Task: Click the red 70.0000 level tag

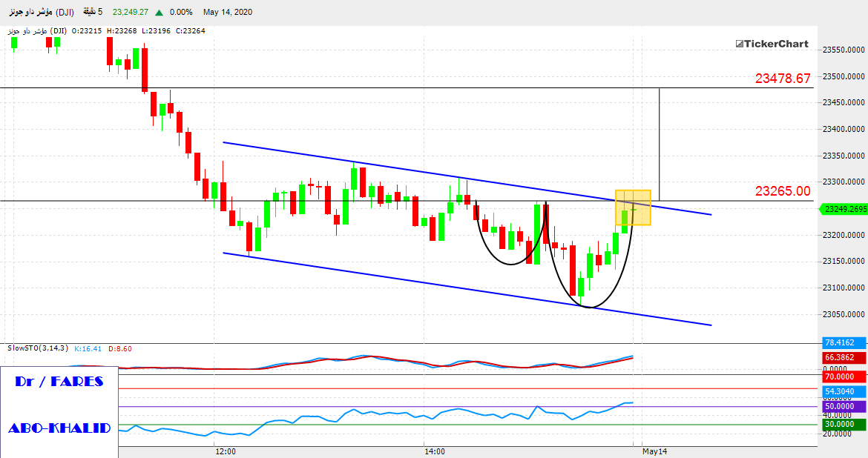Action: coord(844,376)
